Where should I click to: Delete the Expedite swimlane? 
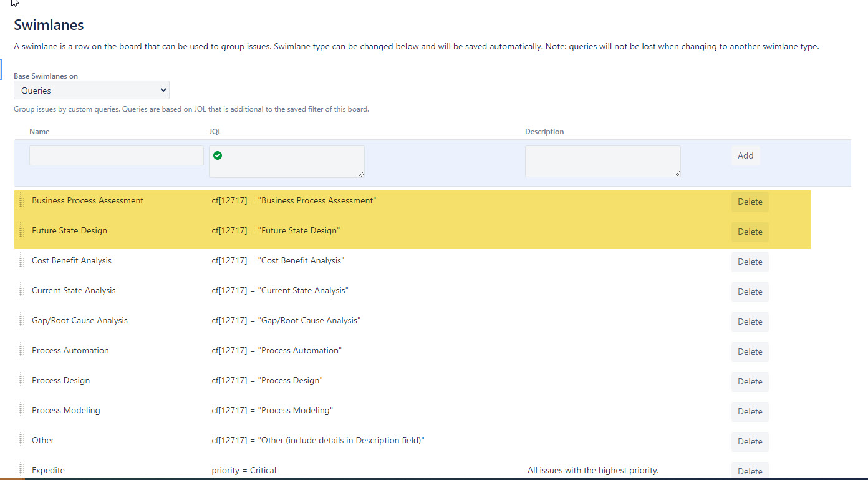[750, 471]
